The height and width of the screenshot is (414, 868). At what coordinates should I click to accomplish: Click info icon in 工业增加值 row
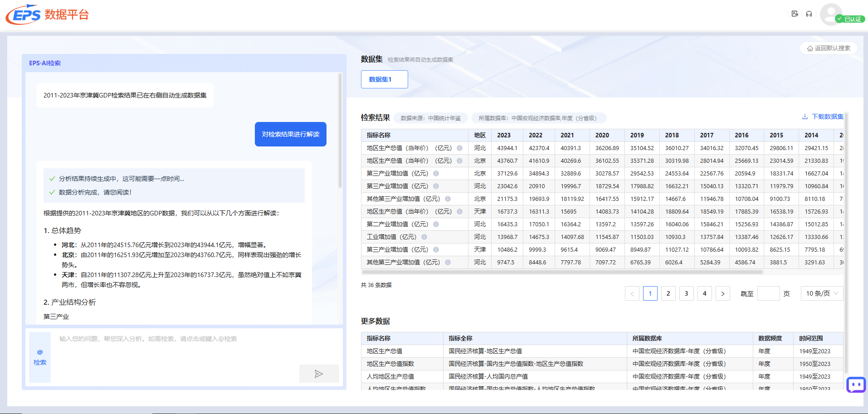tap(424, 237)
